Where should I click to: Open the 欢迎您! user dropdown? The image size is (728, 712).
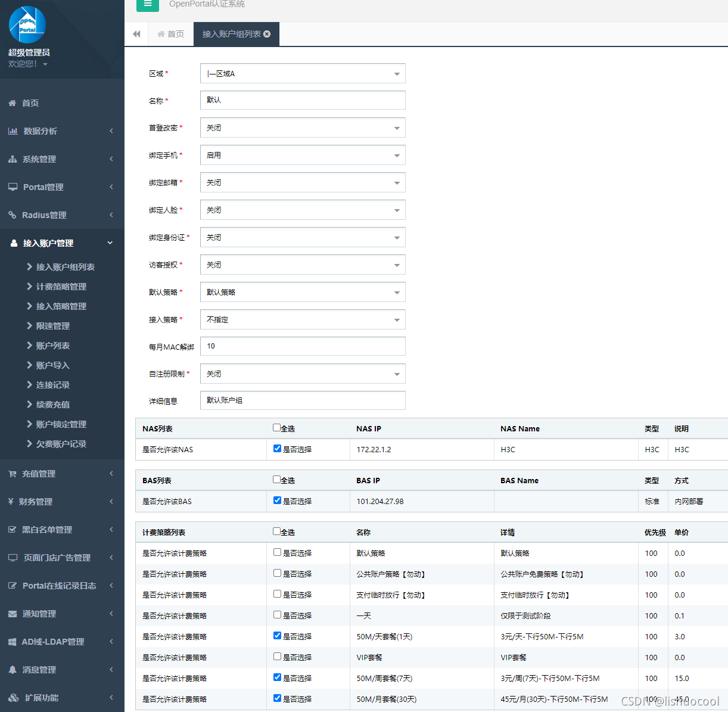(28, 64)
